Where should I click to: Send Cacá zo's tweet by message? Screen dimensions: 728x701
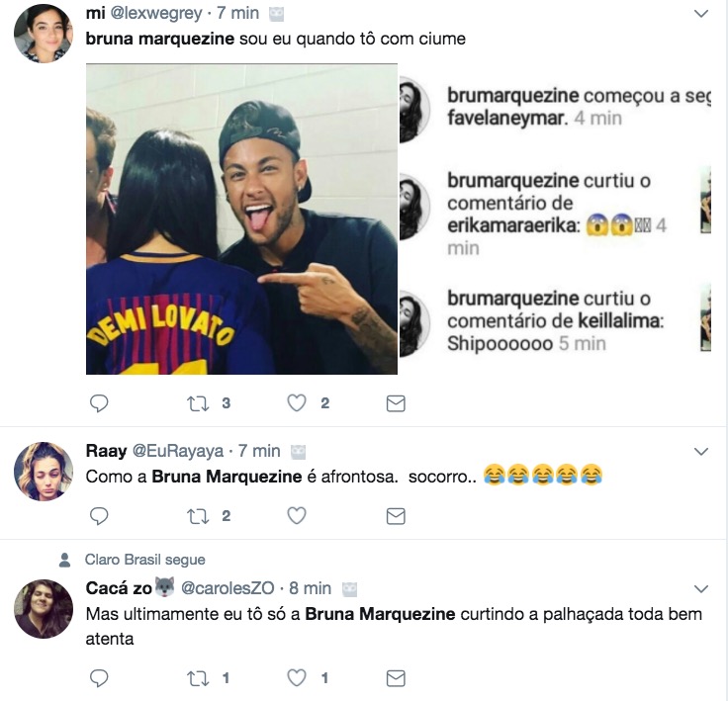point(395,677)
